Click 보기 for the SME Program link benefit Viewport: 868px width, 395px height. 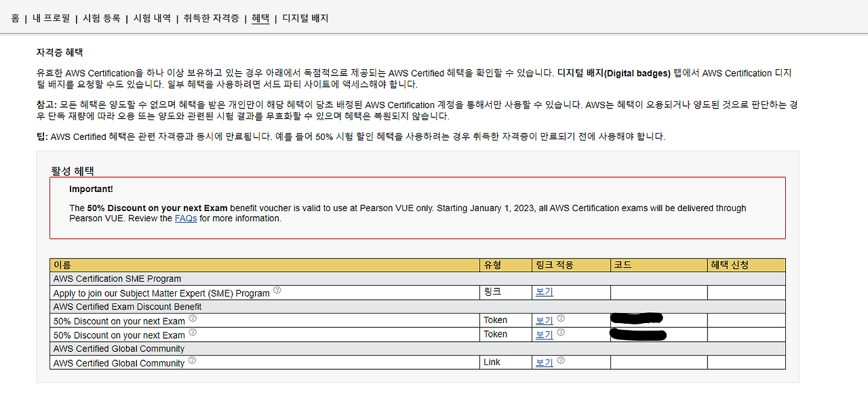(543, 291)
